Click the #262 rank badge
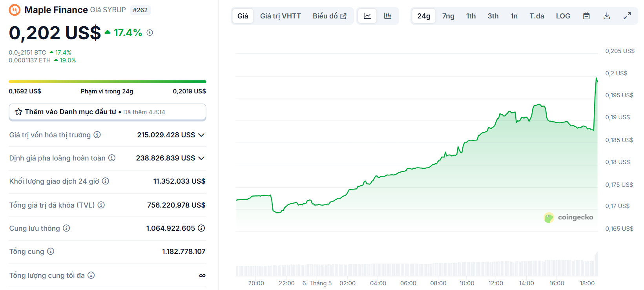 [140, 10]
